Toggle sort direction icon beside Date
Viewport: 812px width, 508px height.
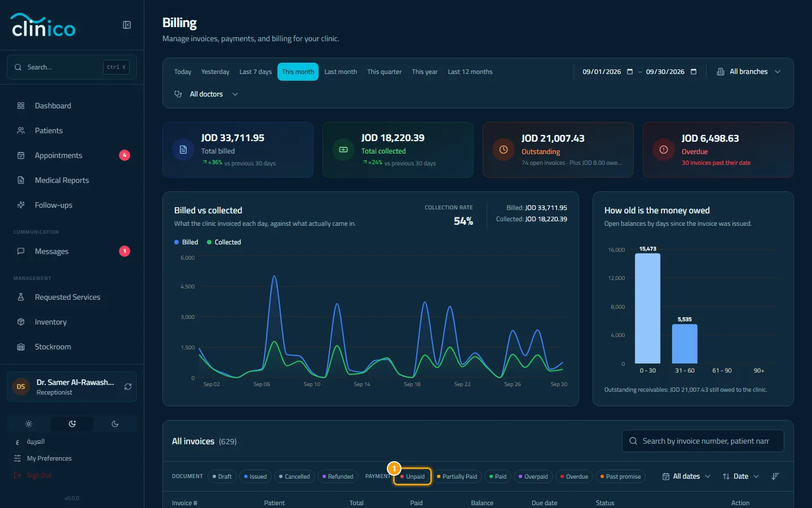point(775,476)
